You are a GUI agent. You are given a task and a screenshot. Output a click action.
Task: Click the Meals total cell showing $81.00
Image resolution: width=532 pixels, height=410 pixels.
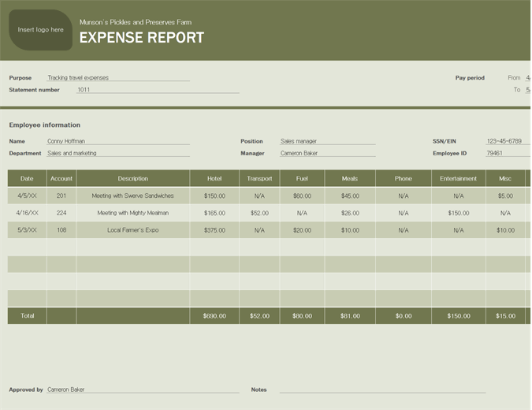pos(350,315)
